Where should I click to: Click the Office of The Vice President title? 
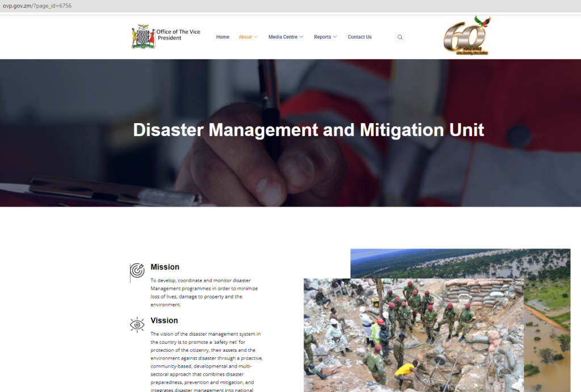(x=178, y=35)
